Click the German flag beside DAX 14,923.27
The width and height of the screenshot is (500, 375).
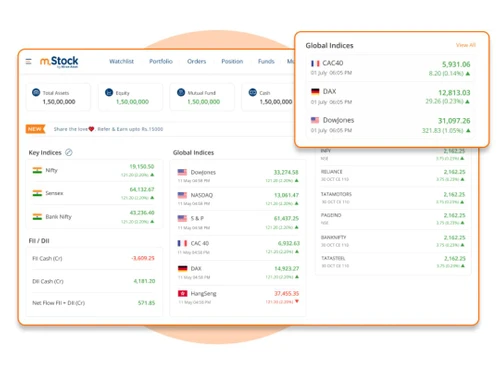182,268
